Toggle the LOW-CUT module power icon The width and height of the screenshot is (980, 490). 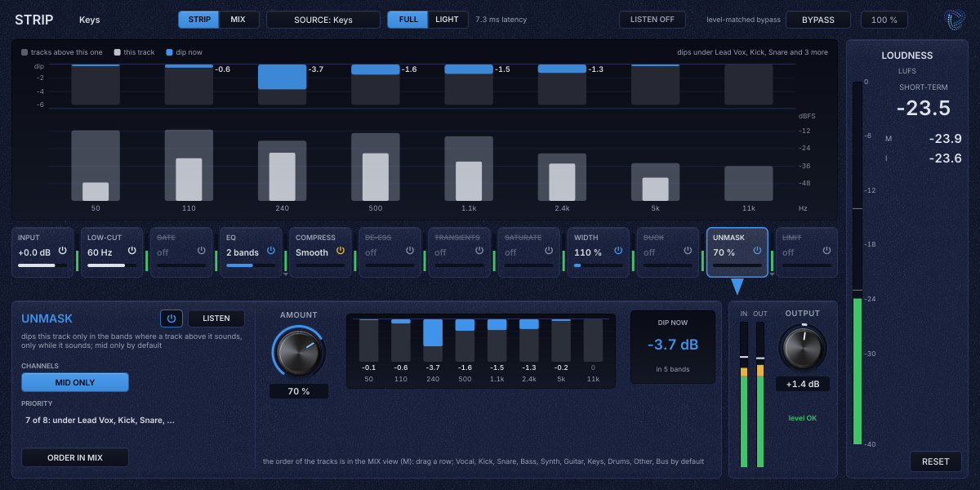coord(131,252)
